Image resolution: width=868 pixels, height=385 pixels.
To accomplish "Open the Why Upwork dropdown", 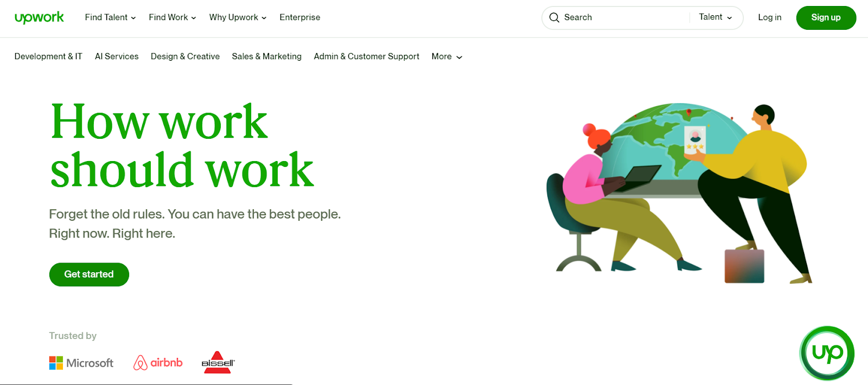I will pos(238,17).
